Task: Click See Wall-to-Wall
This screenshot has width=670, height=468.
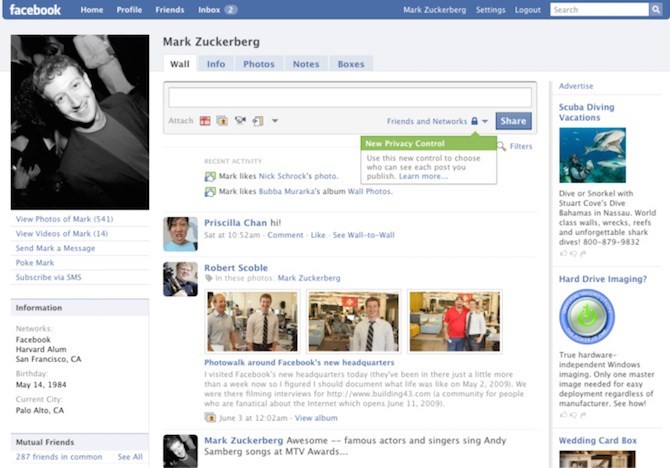Action: coord(364,235)
